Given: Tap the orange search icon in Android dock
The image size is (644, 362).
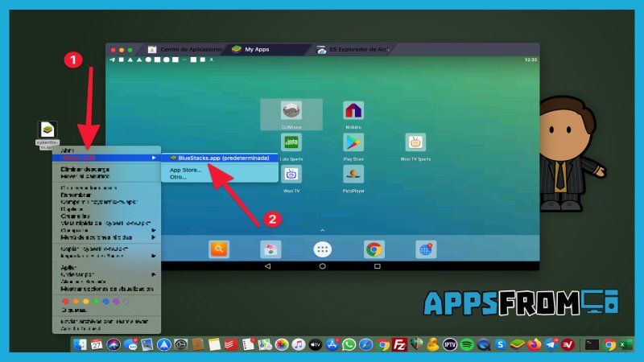Looking at the screenshot, I should (x=219, y=249).
